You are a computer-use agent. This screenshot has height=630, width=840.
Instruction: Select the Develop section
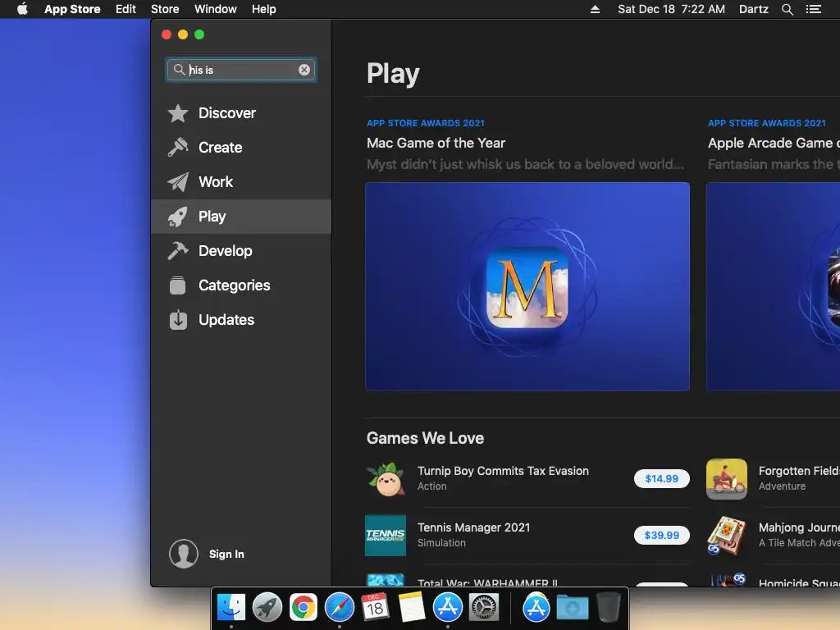click(241, 251)
